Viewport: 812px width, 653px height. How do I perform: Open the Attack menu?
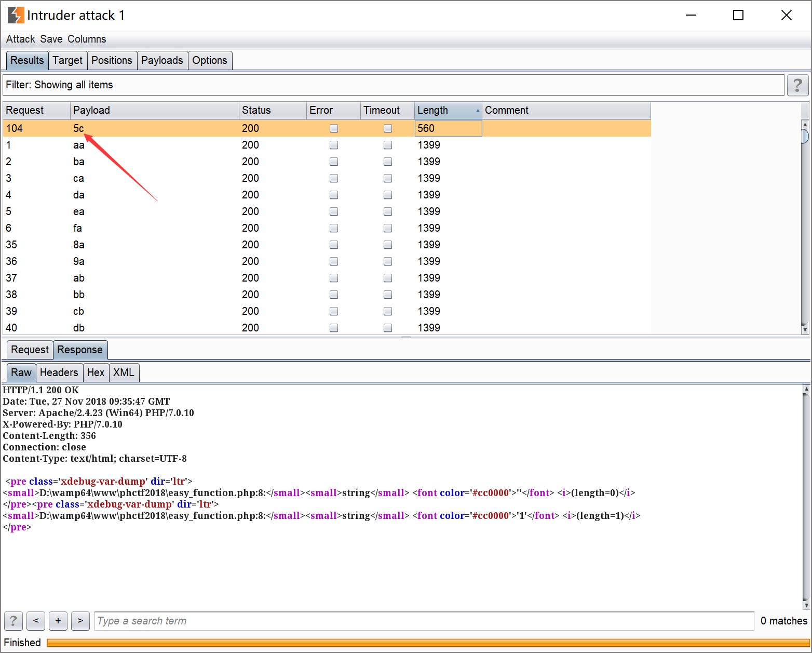pyautogui.click(x=21, y=39)
